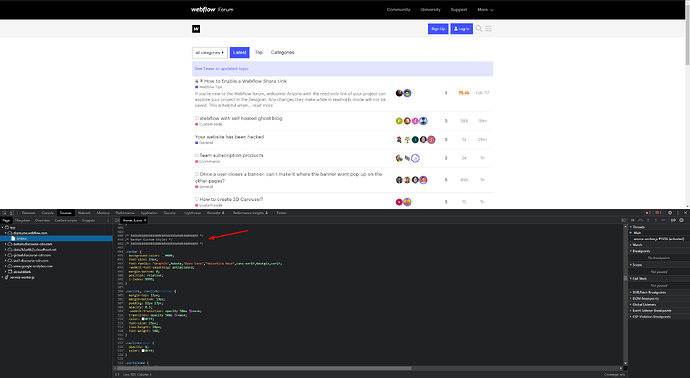Screen dimensions: 690x378
Task: Expand the about:blank tree node
Action: [5, 272]
